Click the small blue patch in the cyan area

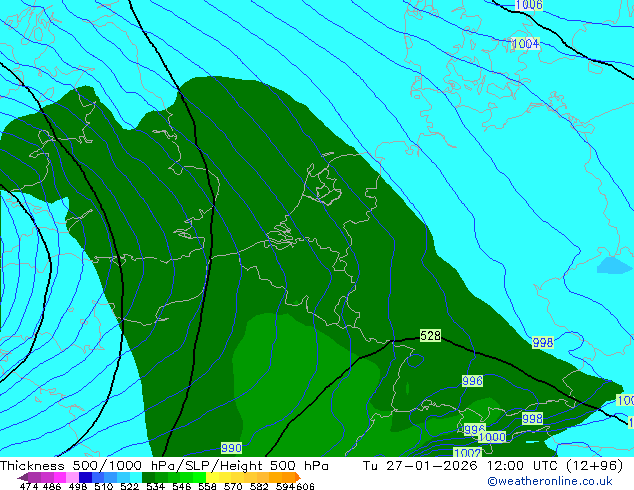click(x=613, y=265)
